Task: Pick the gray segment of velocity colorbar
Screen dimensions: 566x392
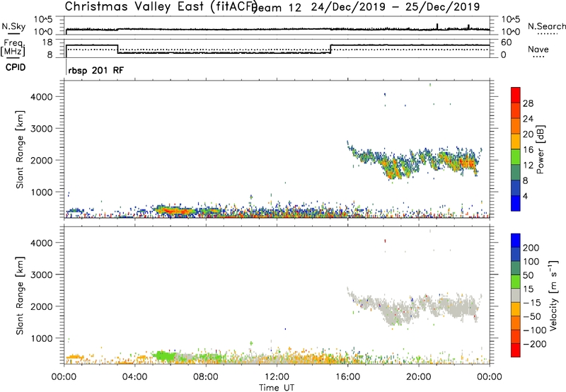Action: [x=516, y=296]
